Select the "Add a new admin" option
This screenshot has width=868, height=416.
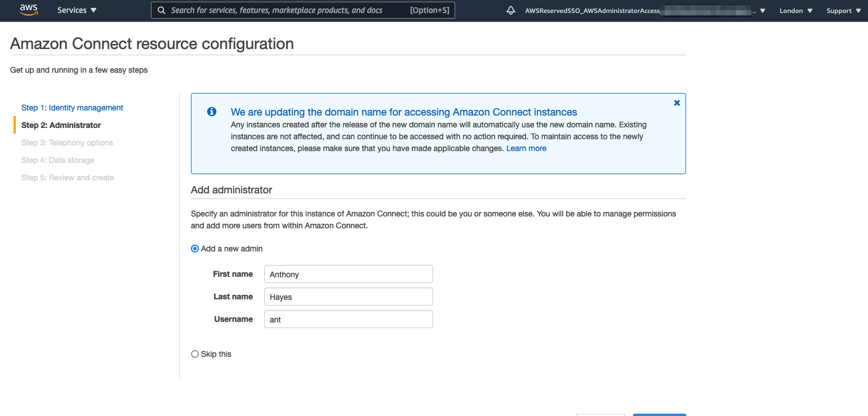click(x=194, y=248)
